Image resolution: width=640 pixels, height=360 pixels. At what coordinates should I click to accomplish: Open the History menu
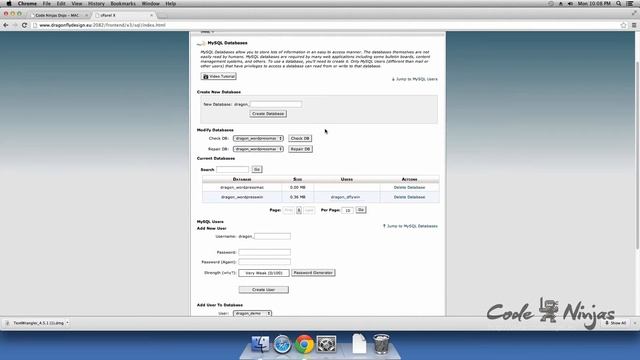[x=96, y=3]
